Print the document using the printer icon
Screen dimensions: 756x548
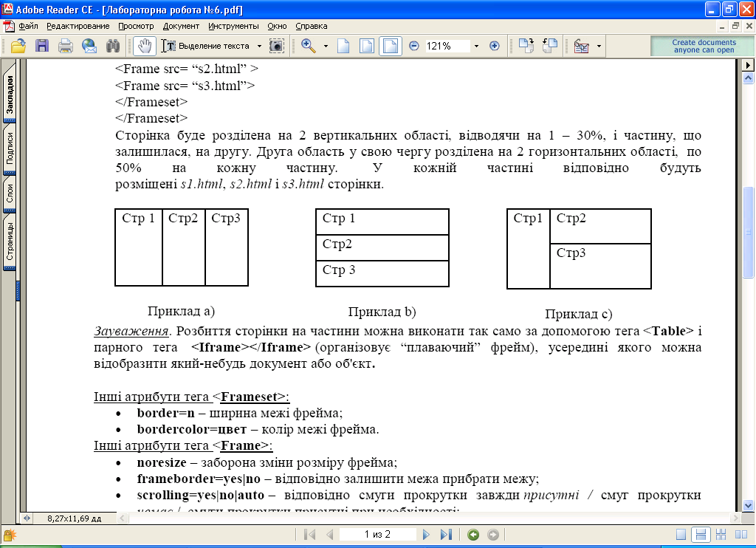tap(66, 46)
